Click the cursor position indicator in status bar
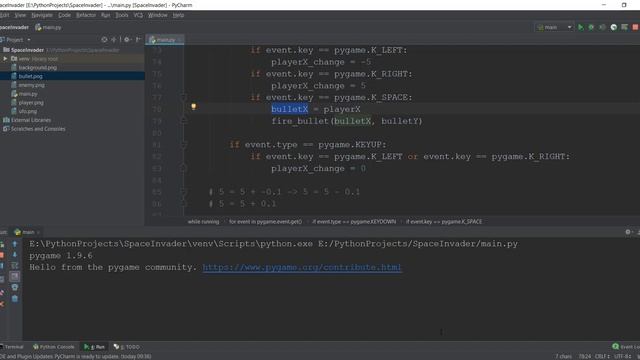This screenshot has width=640, height=360. pyautogui.click(x=584, y=356)
